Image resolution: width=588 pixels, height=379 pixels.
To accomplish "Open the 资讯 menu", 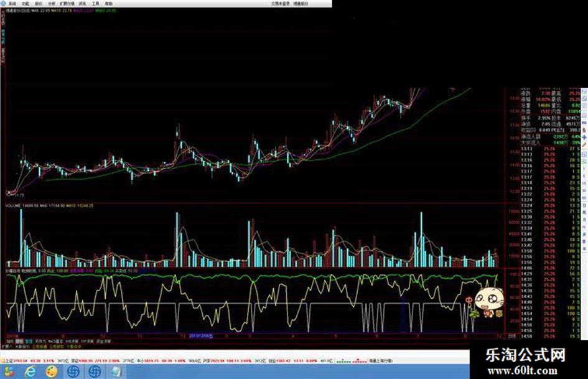I will (82, 4).
